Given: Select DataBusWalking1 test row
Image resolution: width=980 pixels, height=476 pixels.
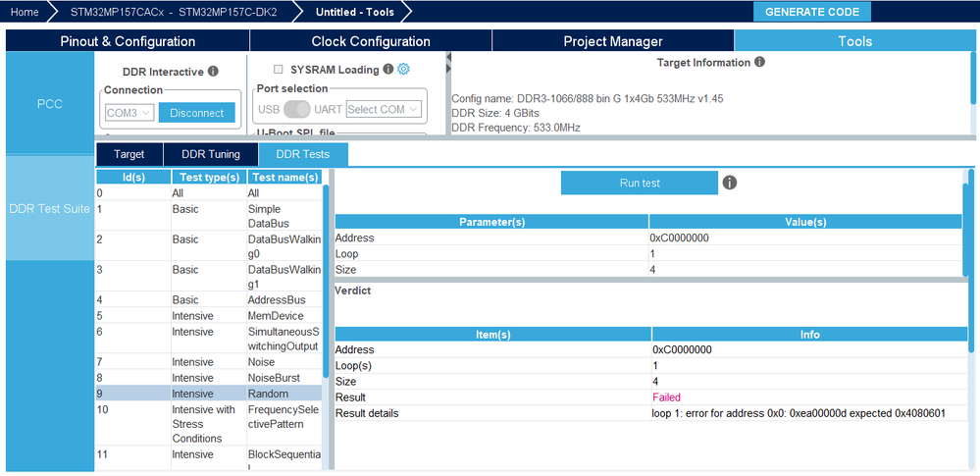Looking at the screenshot, I should 209,277.
